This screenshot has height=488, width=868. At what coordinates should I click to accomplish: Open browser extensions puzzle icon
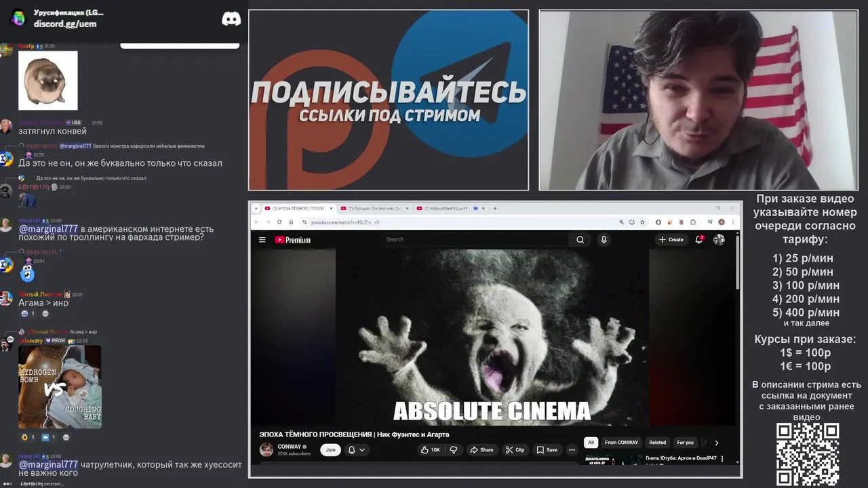point(693,222)
